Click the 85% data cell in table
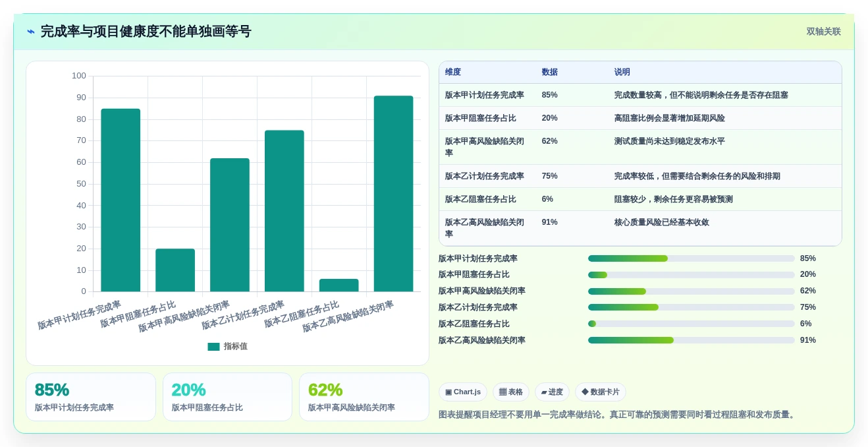Image resolution: width=868 pixels, height=447 pixels. tap(550, 95)
